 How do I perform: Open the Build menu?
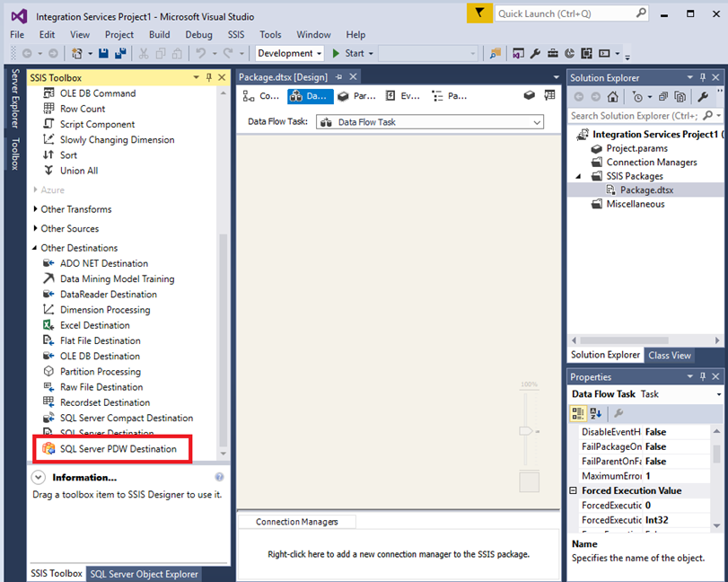click(x=160, y=34)
